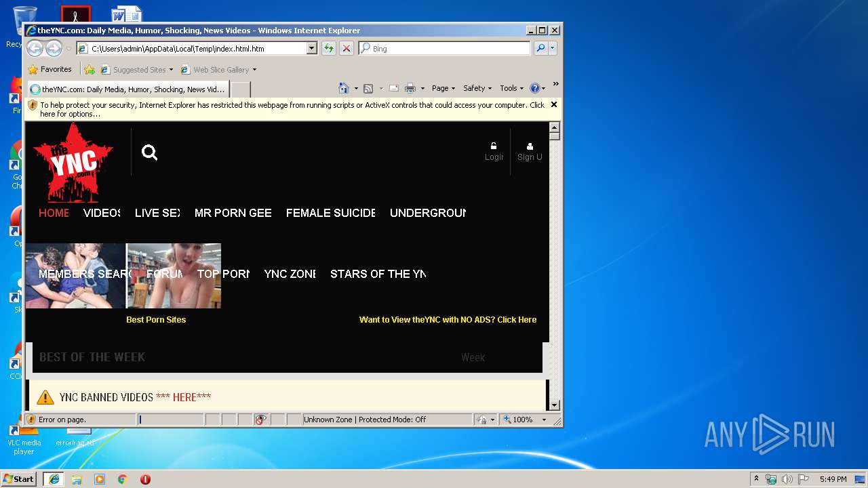Open a new blank tab
This screenshot has height=488, width=868.
click(x=241, y=89)
